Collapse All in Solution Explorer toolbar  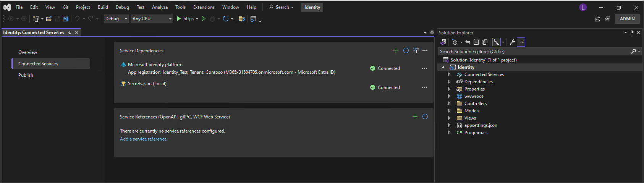[476, 42]
